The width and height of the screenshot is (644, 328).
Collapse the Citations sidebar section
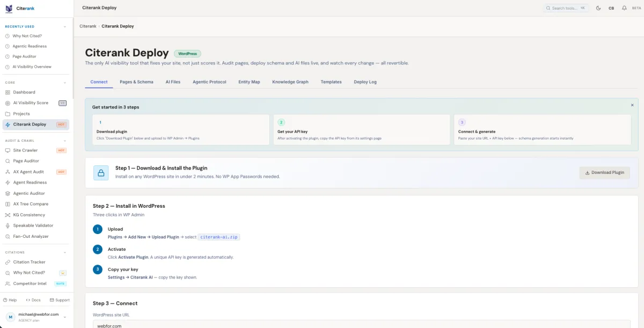tap(65, 252)
